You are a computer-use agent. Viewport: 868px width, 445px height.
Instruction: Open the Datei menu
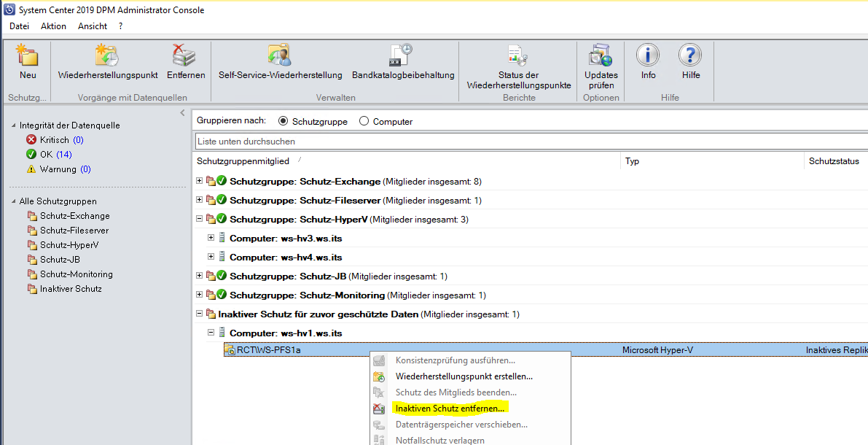[19, 26]
